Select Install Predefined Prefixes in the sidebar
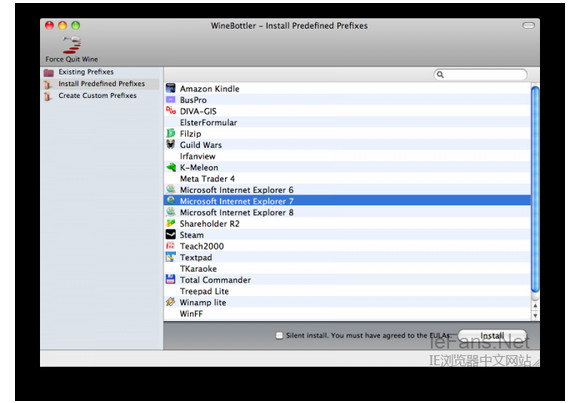 point(101,84)
